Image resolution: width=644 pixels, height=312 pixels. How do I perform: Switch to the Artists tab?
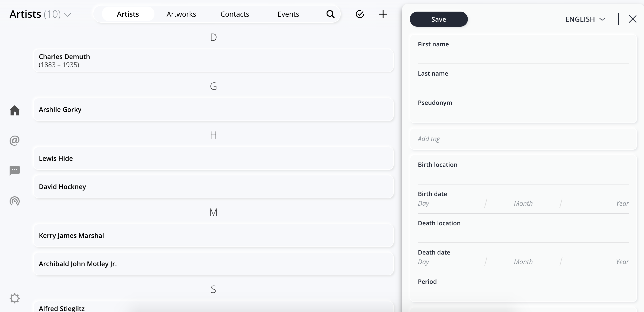tap(128, 14)
